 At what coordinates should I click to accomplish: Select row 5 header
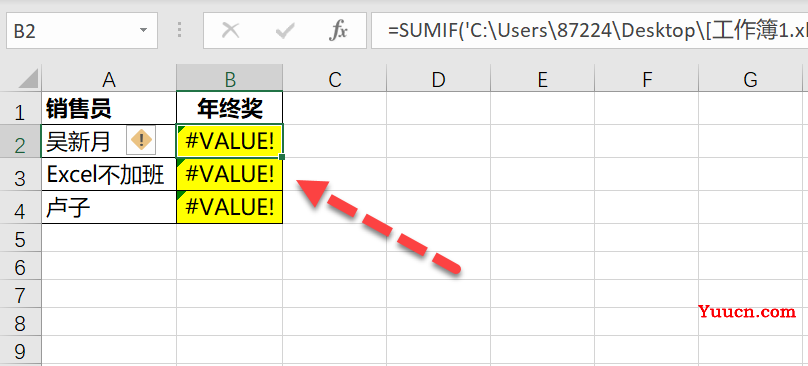pos(21,238)
